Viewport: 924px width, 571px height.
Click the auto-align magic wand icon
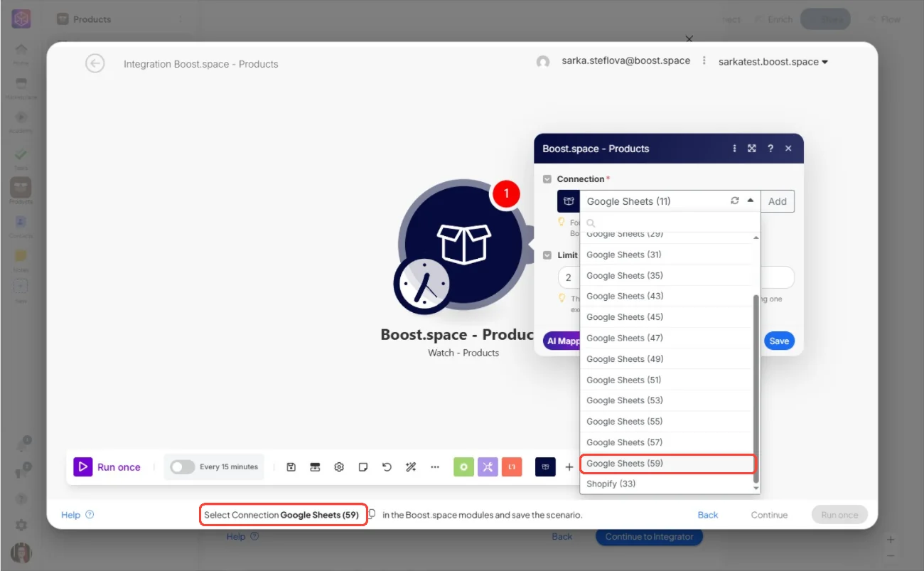411,467
